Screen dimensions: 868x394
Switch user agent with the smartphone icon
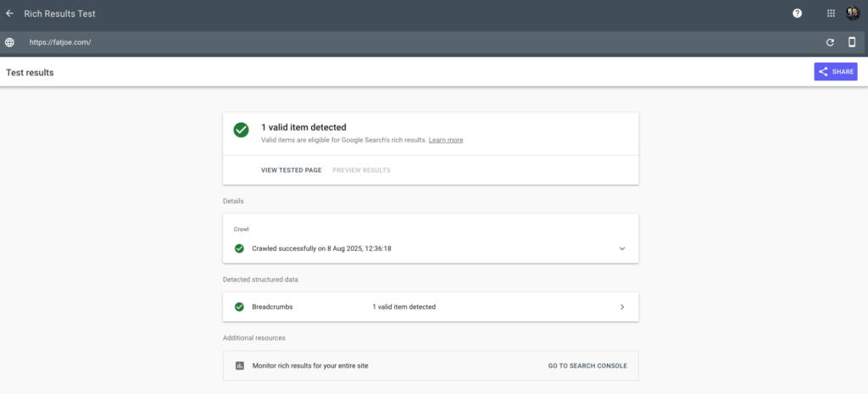coord(852,42)
